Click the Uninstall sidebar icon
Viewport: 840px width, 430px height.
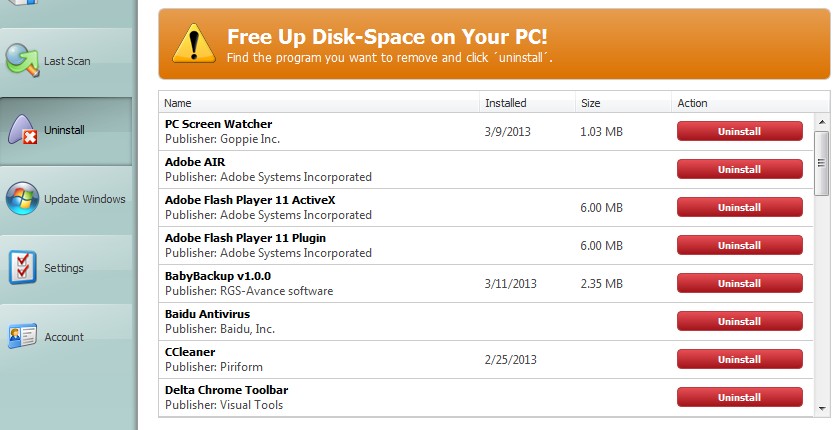click(x=23, y=130)
